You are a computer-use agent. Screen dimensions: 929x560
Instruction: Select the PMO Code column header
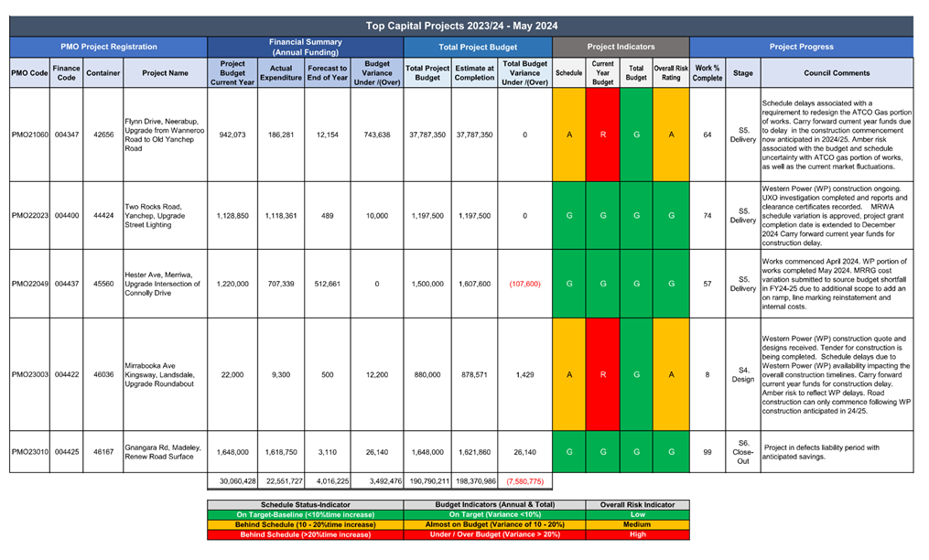[x=29, y=72]
